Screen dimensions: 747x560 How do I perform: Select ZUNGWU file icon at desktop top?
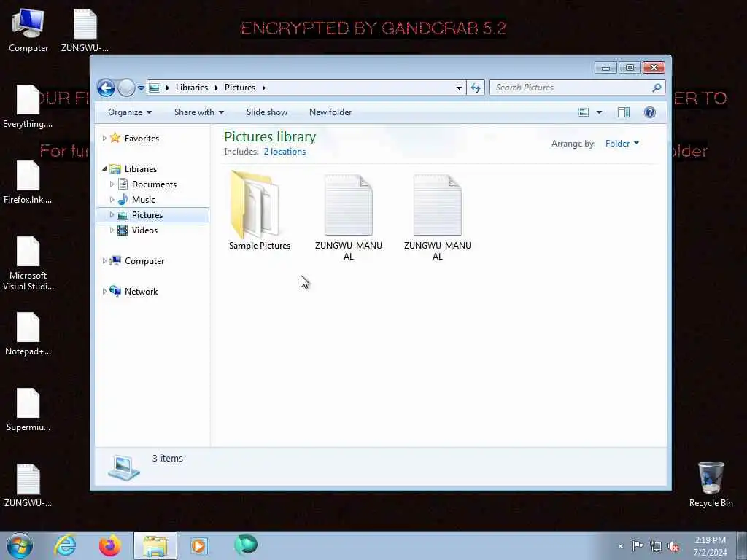pyautogui.click(x=85, y=30)
